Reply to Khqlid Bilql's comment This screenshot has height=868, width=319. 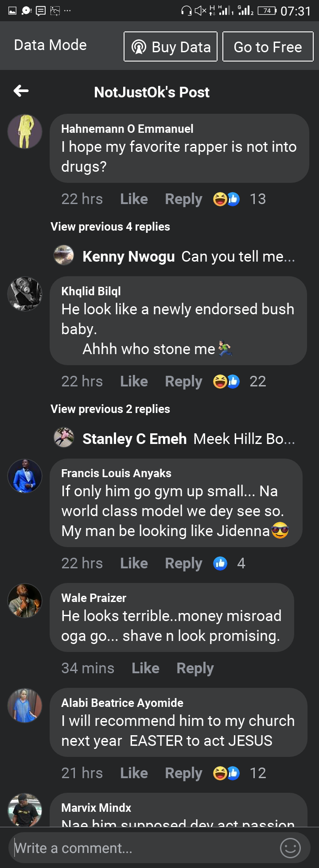(183, 382)
